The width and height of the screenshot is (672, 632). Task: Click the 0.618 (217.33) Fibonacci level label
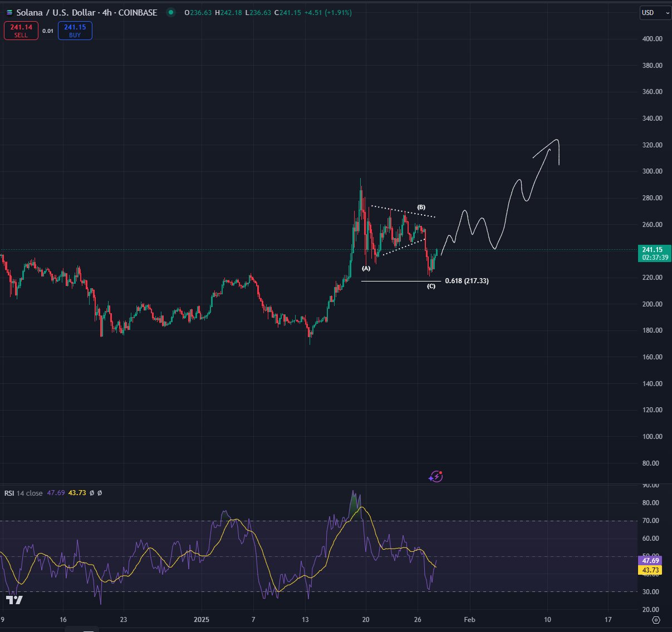point(467,280)
